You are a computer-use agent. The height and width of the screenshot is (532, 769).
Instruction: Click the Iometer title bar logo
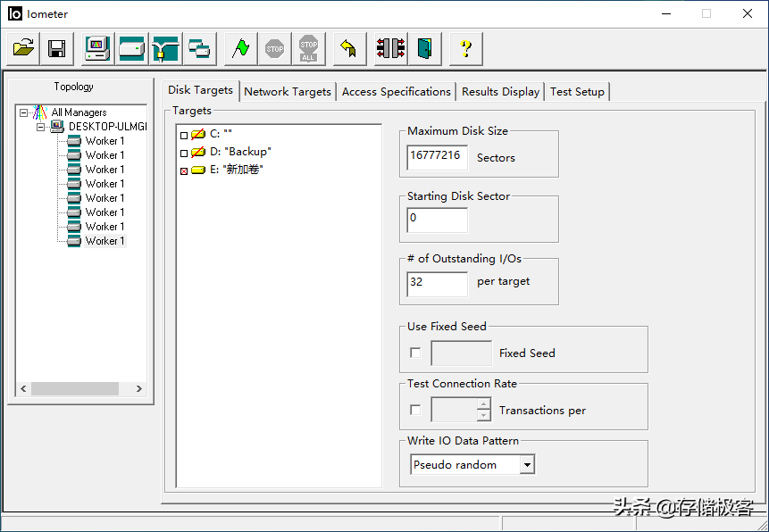coord(15,13)
